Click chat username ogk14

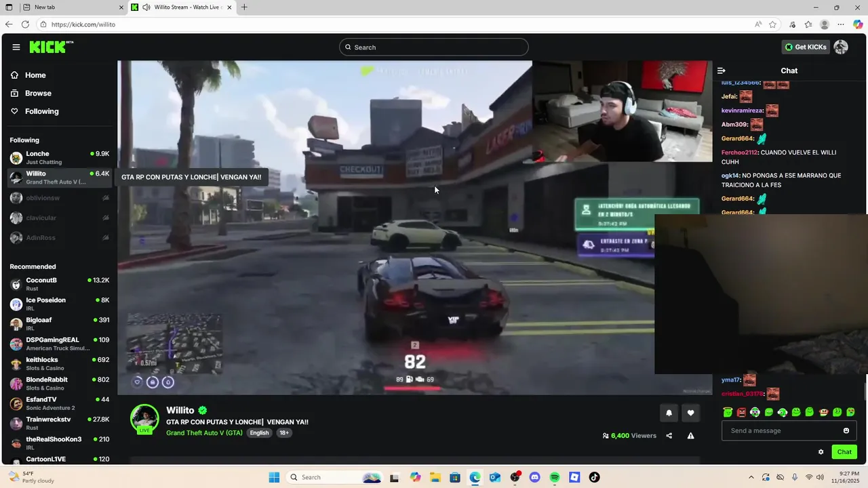[x=730, y=176]
